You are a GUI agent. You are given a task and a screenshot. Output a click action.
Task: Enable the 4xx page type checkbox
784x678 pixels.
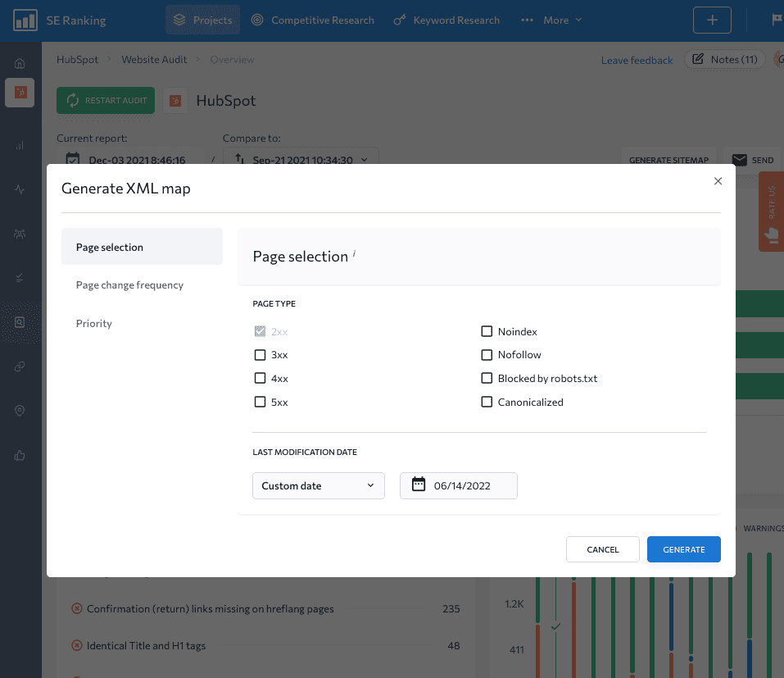(x=260, y=378)
